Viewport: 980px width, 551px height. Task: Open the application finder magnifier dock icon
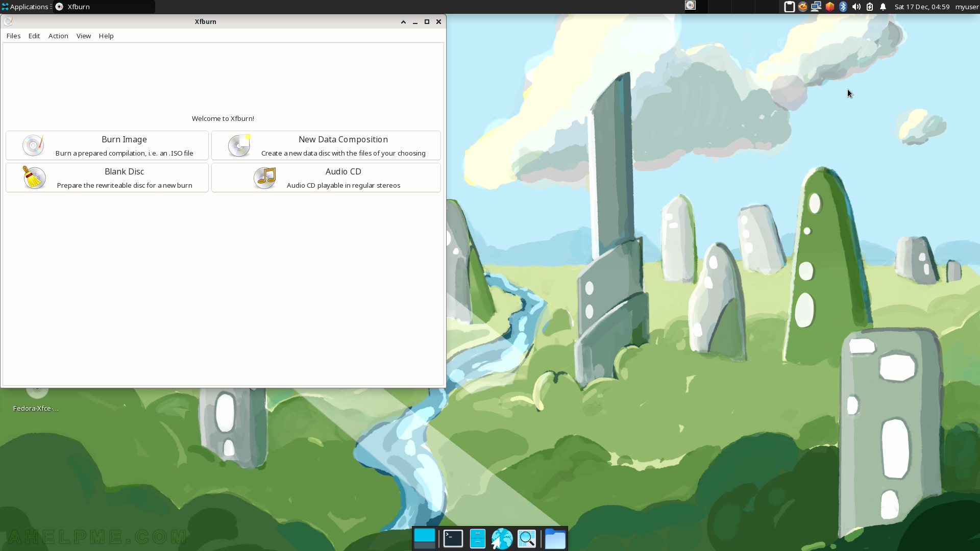[x=527, y=539]
